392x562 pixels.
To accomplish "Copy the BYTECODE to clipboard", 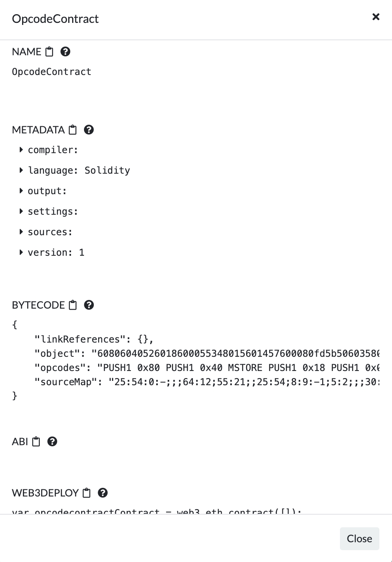I will click(73, 305).
